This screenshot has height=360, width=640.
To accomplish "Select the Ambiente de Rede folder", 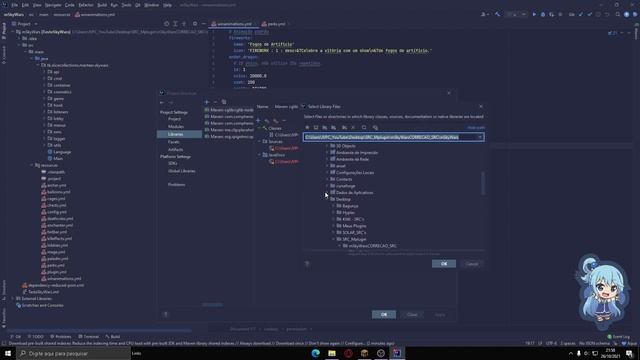I will point(352,159).
